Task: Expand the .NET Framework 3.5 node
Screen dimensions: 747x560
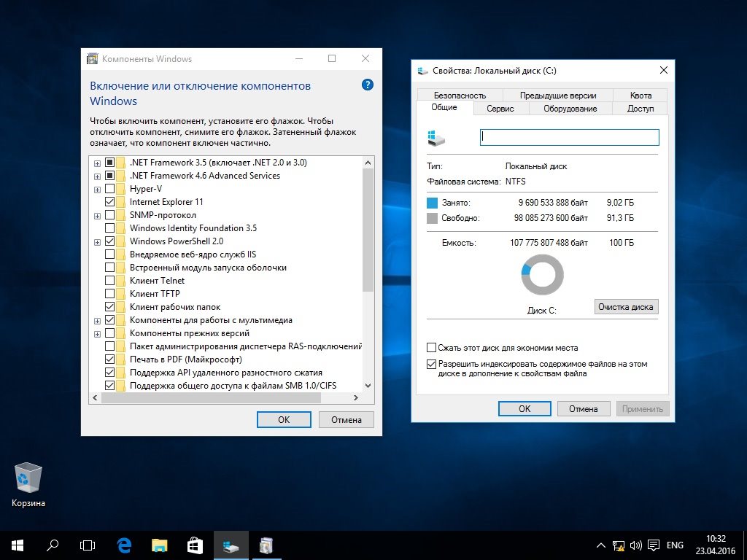Action: coord(97,163)
